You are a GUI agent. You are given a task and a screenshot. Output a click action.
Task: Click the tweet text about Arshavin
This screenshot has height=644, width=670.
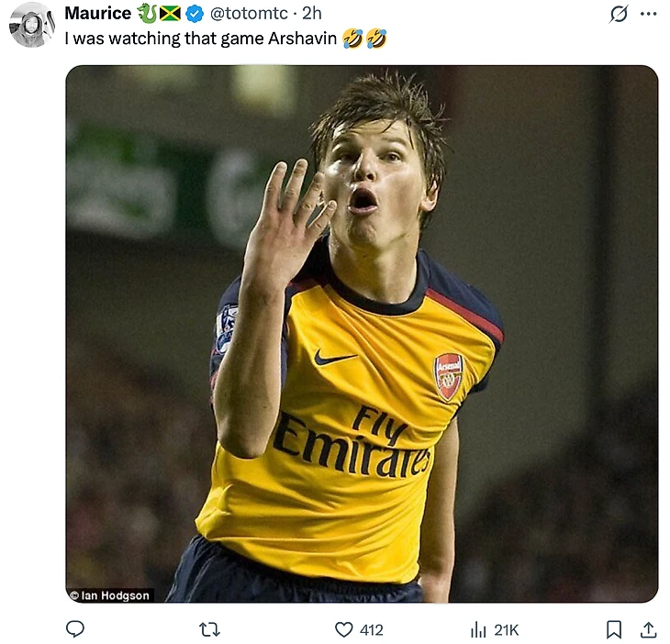click(x=200, y=39)
